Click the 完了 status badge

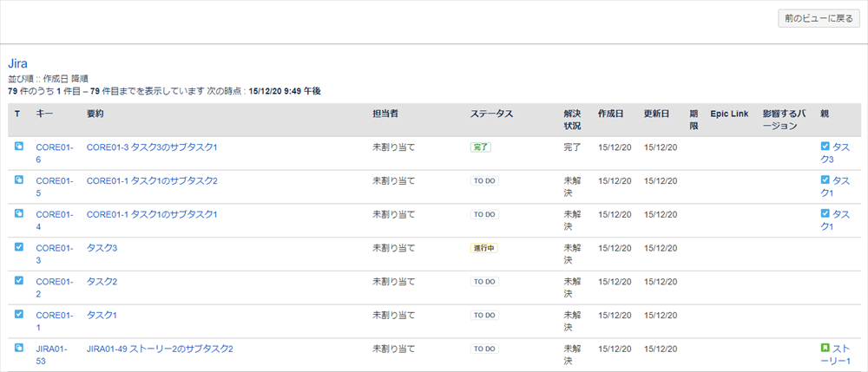pos(481,147)
